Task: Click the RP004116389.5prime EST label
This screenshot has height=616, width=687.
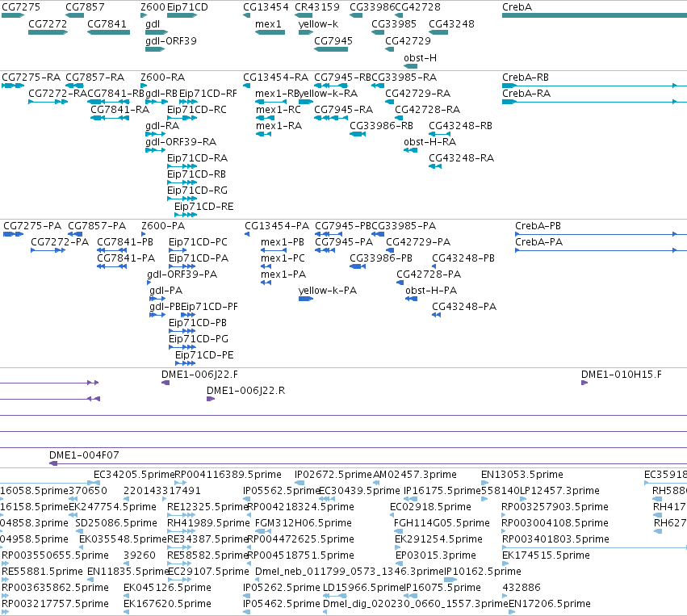Action: [x=228, y=475]
